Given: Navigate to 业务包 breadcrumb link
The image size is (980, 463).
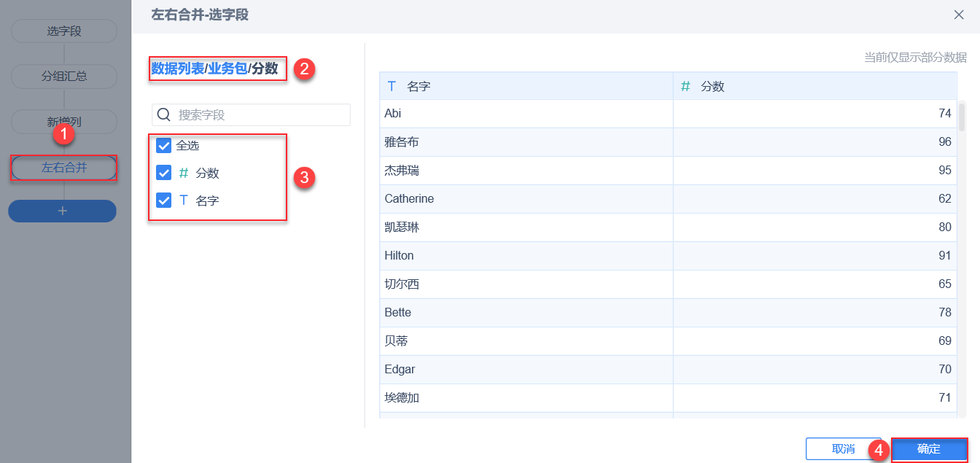Looking at the screenshot, I should tap(227, 69).
